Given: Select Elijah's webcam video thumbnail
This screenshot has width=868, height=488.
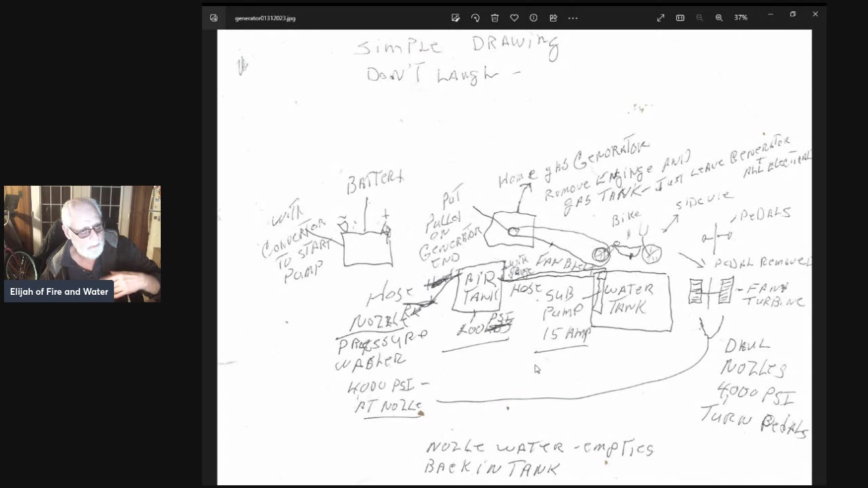Looking at the screenshot, I should (x=83, y=243).
